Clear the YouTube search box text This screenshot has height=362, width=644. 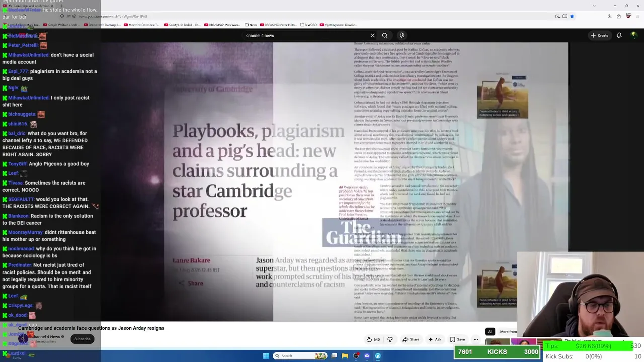(x=373, y=35)
